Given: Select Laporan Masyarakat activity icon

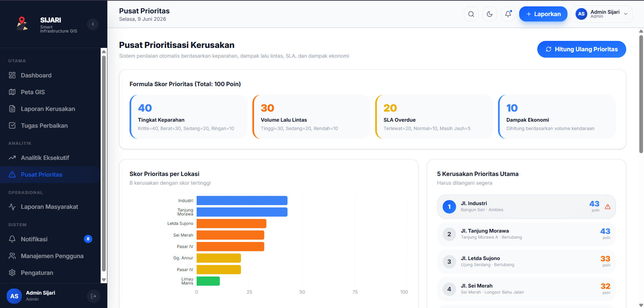Looking at the screenshot, I should click(x=12, y=207).
